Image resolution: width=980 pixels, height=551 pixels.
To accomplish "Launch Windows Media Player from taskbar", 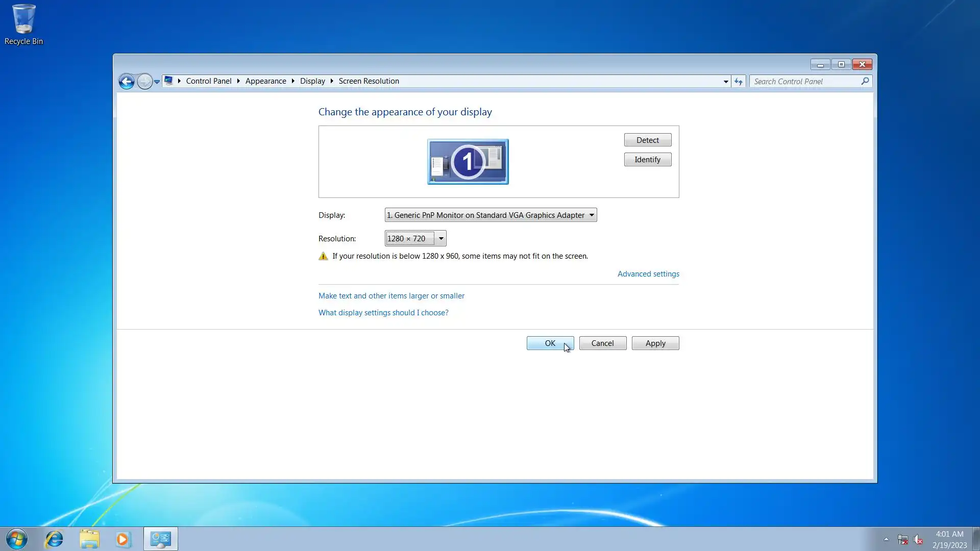I will (122, 539).
